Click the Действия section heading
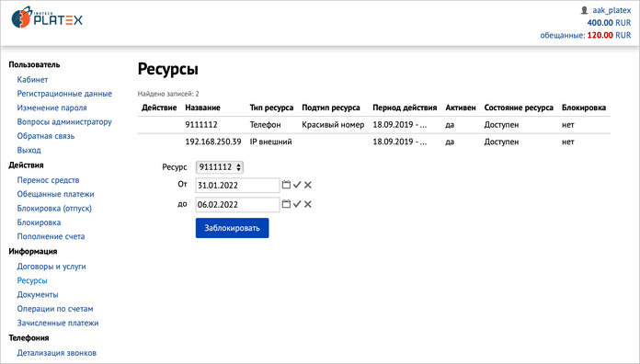640x364 pixels. pyautogui.click(x=26, y=165)
